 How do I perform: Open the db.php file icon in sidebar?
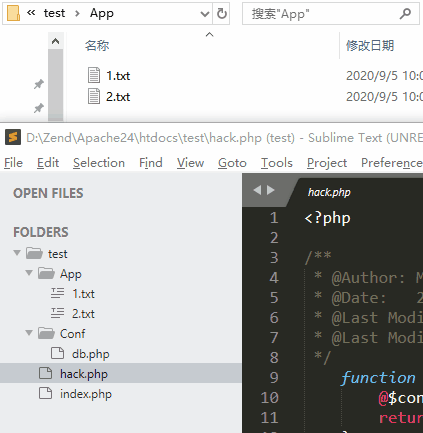[57, 353]
